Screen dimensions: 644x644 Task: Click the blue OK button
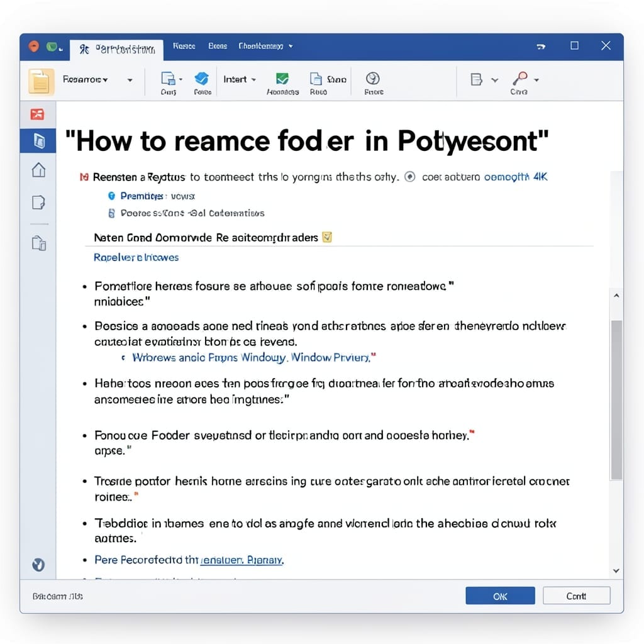pos(500,596)
